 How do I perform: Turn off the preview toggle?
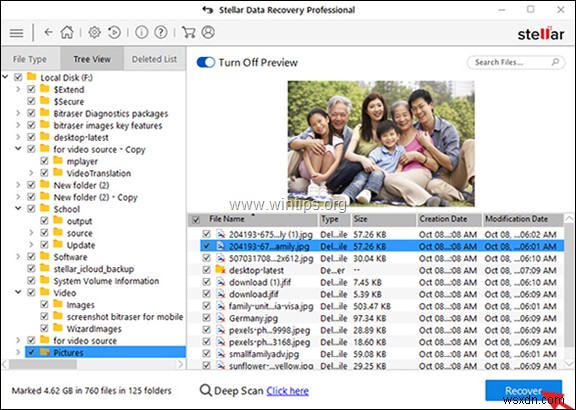pyautogui.click(x=206, y=62)
